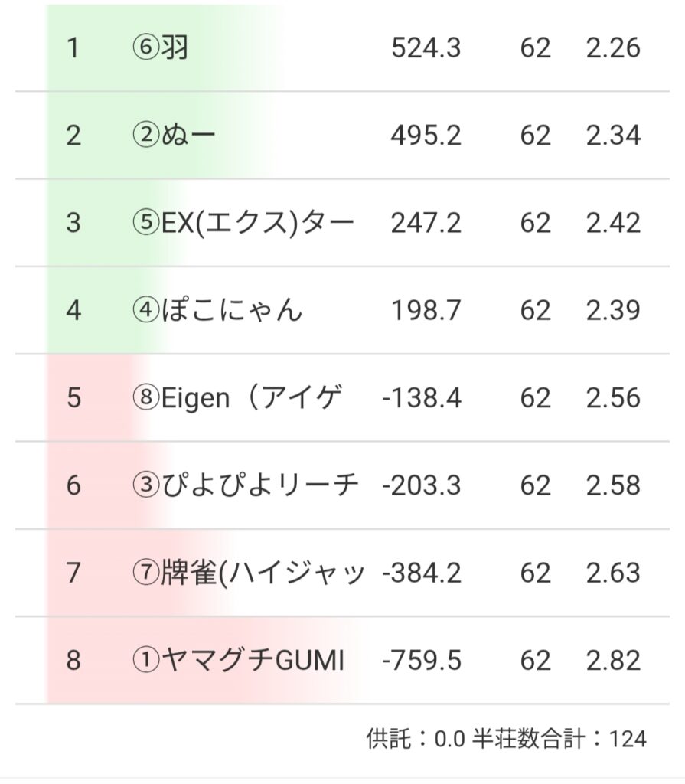Click the 247.2 score value

pos(426,223)
